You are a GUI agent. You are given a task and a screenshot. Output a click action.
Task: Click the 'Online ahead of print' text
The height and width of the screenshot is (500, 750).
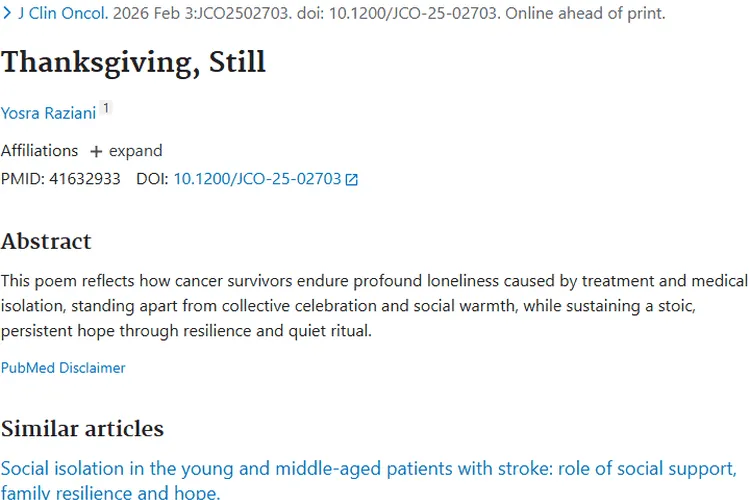point(593,14)
